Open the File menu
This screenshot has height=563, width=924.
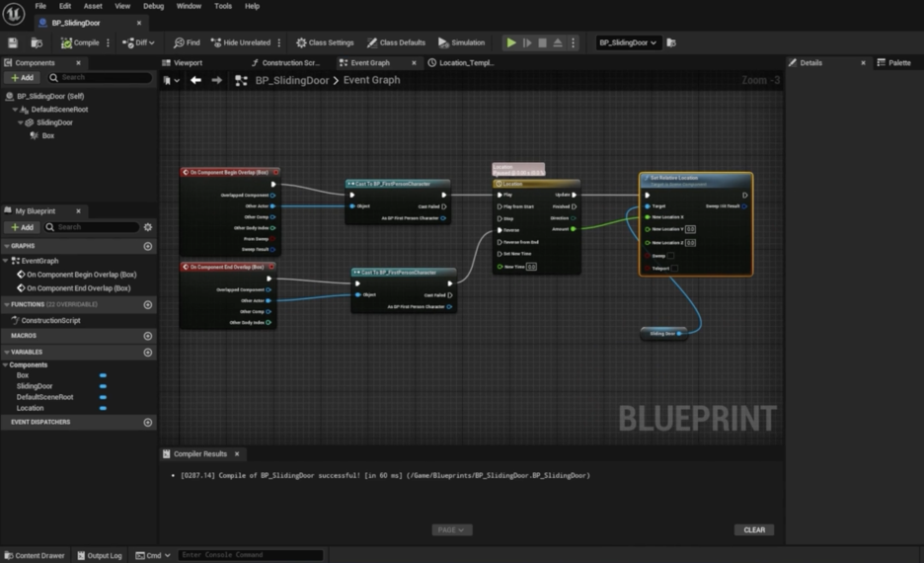(40, 6)
